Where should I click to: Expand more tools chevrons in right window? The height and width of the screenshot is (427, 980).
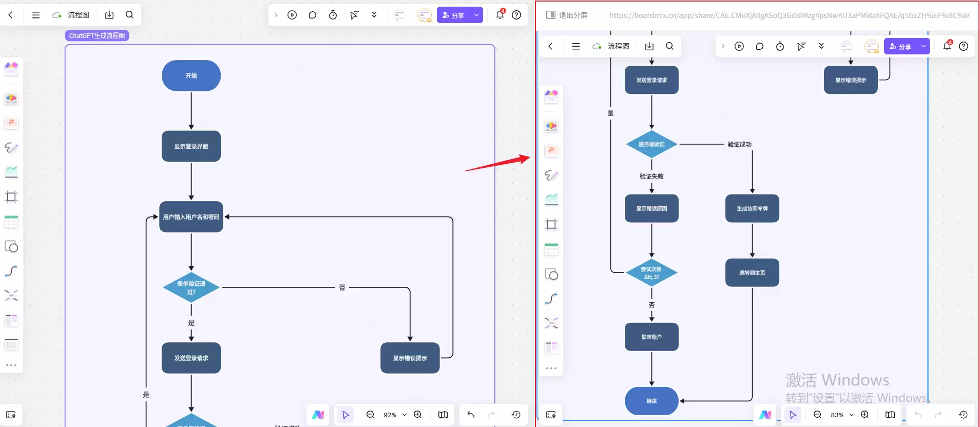(x=821, y=46)
